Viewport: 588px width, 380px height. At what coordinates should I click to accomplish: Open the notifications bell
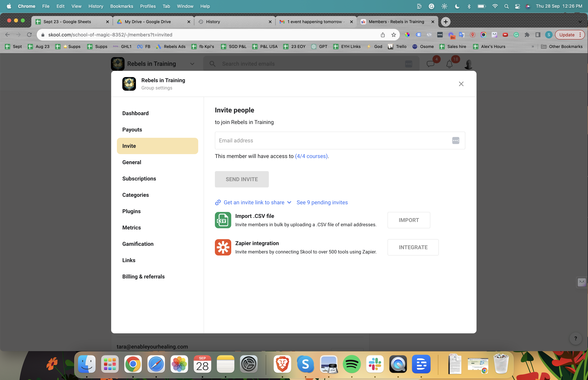pos(449,64)
